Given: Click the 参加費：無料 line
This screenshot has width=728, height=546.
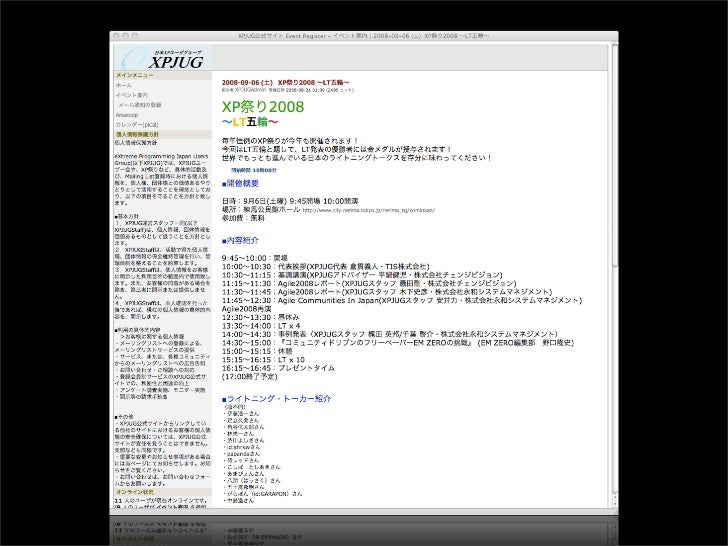Looking at the screenshot, I should tap(243, 218).
